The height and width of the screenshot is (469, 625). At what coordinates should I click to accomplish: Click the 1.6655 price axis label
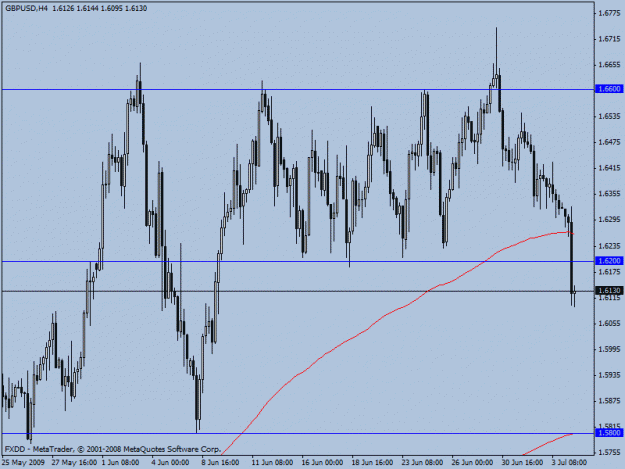[x=610, y=65]
